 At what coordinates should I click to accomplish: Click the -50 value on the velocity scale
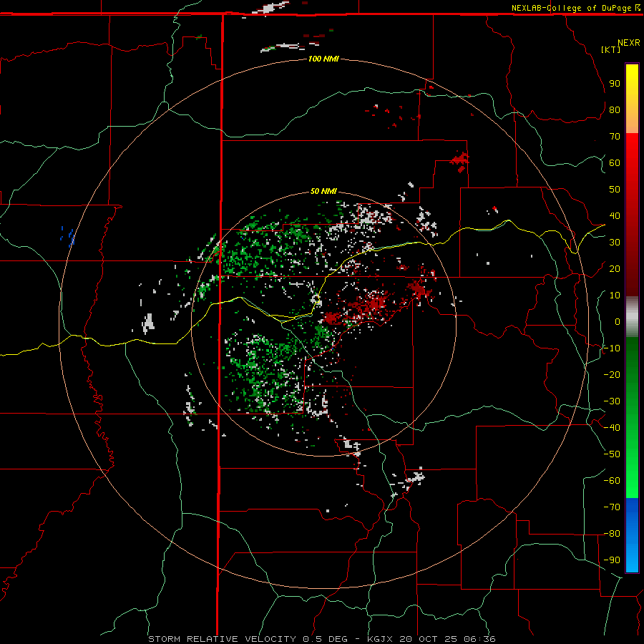612,454
